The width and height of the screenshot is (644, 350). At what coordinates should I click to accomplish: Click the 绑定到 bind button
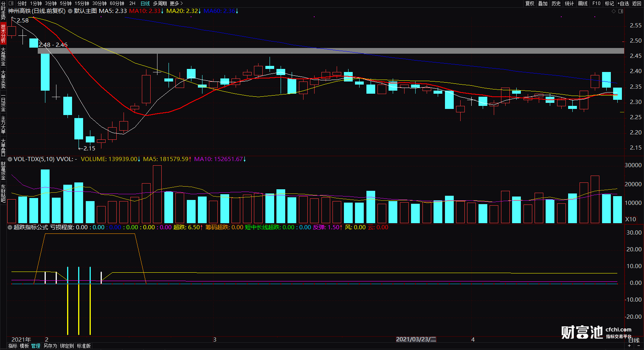tap(67, 346)
